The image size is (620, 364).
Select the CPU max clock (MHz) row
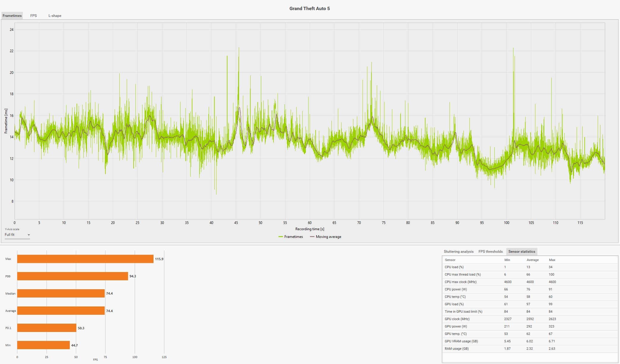click(530, 282)
